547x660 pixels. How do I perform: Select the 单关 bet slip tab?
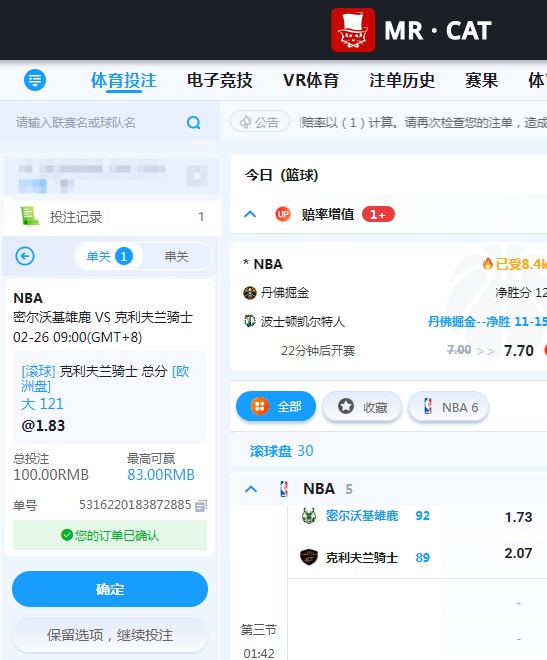[x=109, y=256]
